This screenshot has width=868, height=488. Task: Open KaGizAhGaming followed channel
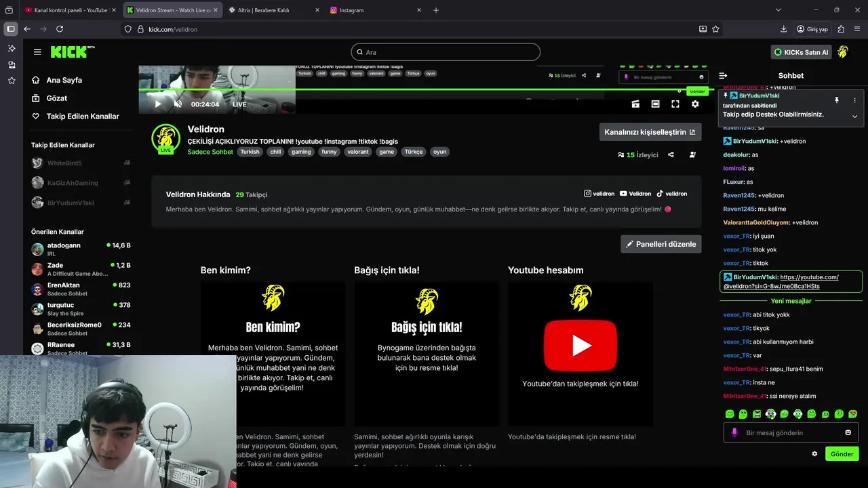81,183
